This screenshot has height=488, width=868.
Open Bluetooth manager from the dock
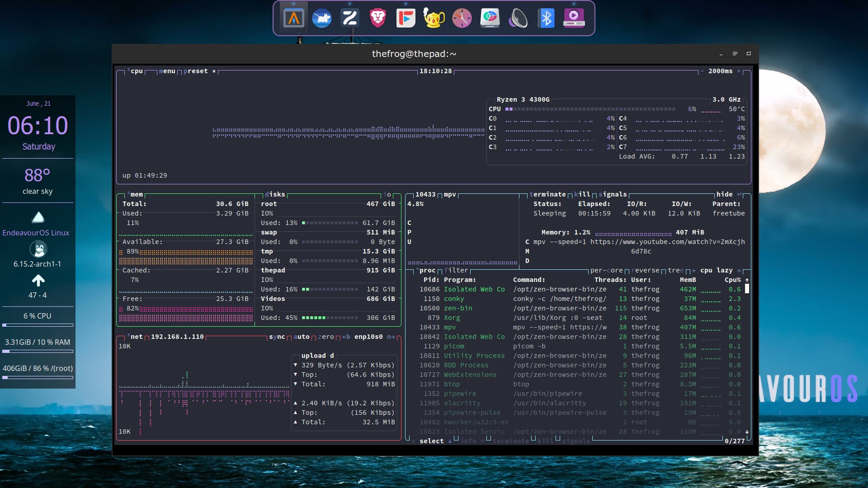click(x=546, y=18)
